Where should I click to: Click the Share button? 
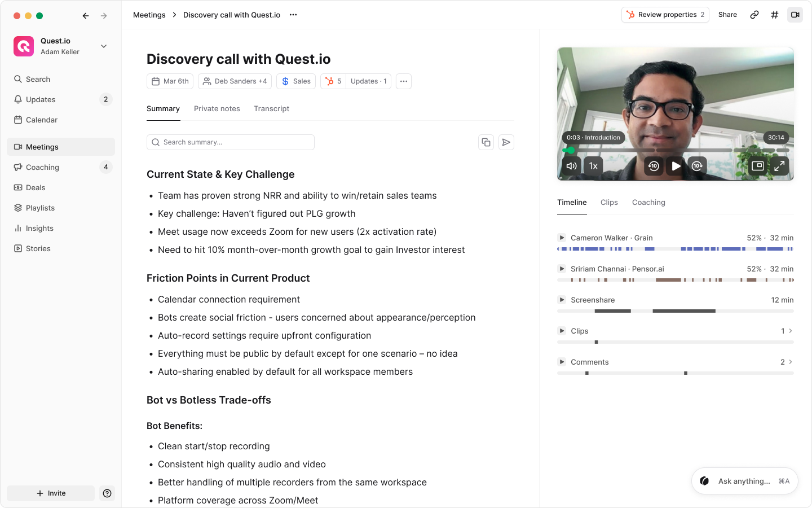click(x=727, y=15)
